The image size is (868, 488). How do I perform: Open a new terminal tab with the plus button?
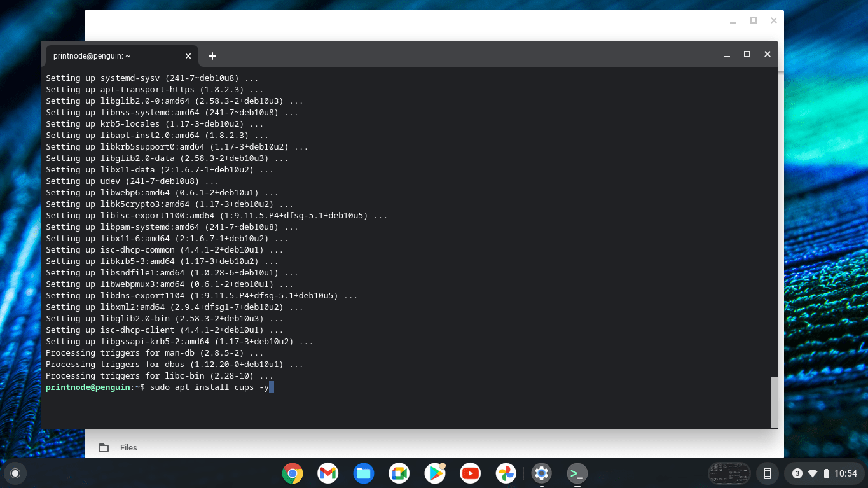coord(212,56)
